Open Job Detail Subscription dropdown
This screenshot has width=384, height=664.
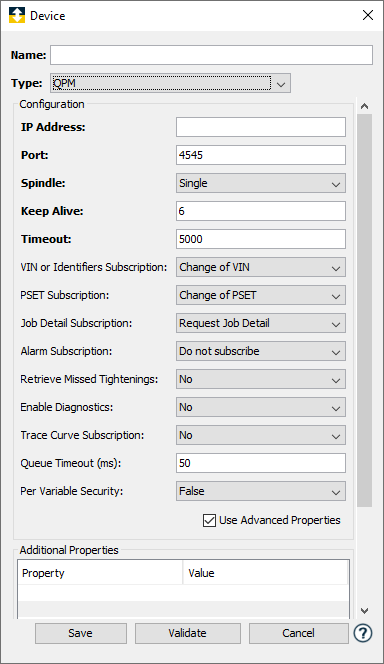pyautogui.click(x=261, y=323)
